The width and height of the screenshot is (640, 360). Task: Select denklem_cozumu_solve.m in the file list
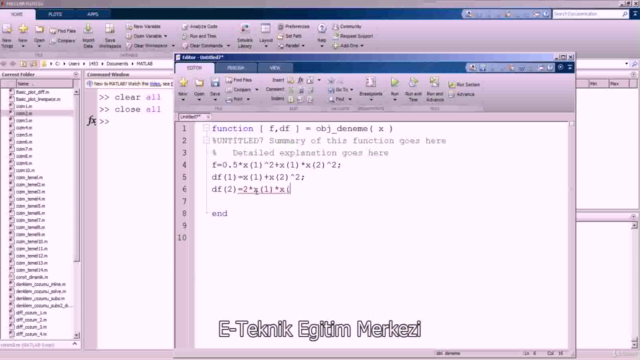click(x=40, y=291)
